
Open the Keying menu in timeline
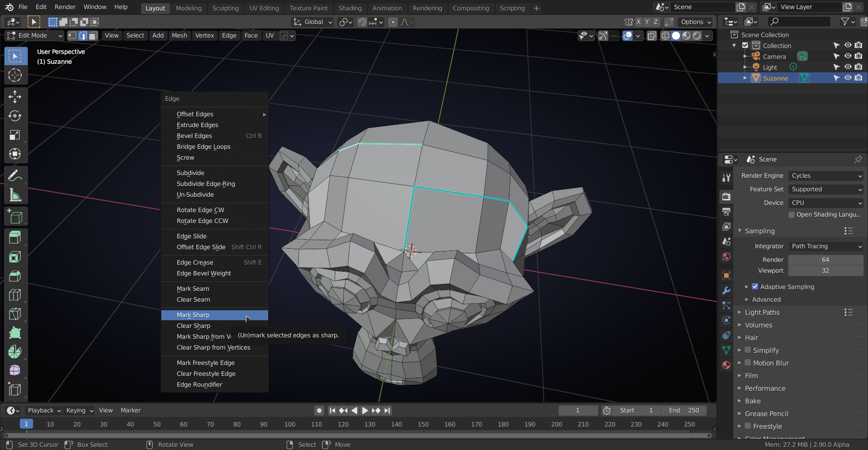(x=79, y=410)
